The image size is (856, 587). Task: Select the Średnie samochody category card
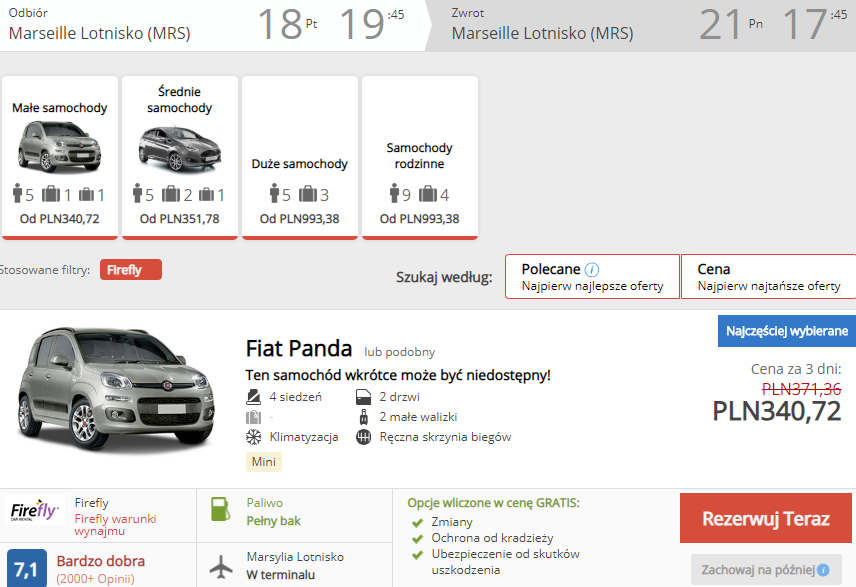point(180,157)
